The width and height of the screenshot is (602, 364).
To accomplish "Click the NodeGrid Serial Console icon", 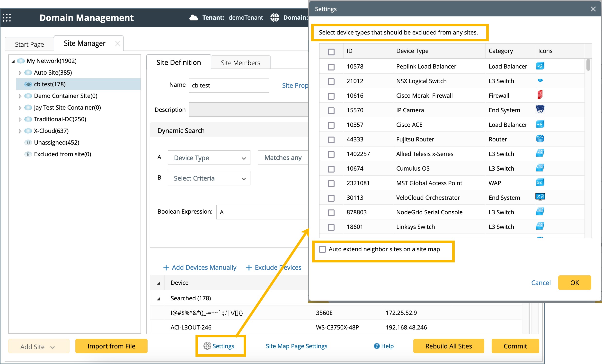I will click(x=540, y=212).
